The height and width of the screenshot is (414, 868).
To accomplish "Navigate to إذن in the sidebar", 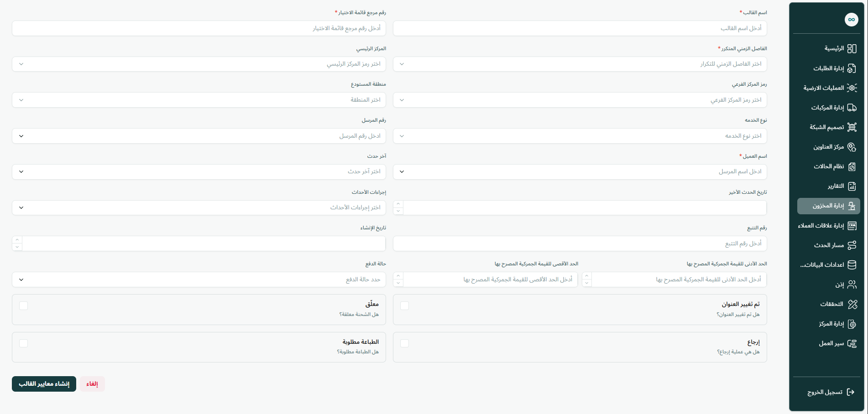I will (829, 285).
